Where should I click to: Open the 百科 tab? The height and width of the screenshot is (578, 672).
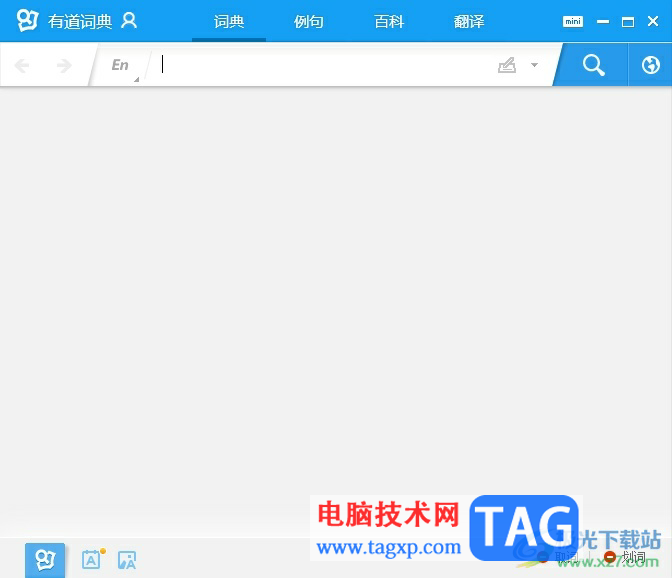tap(389, 21)
